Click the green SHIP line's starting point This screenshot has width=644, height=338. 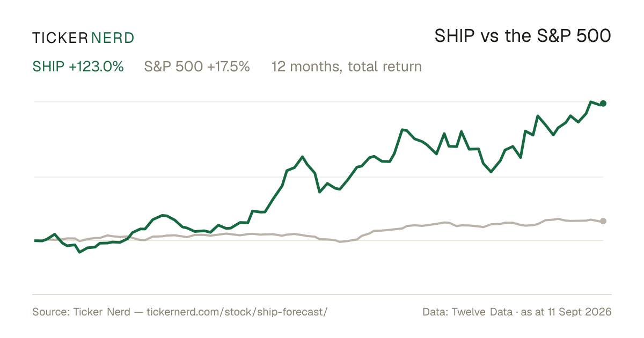35,240
